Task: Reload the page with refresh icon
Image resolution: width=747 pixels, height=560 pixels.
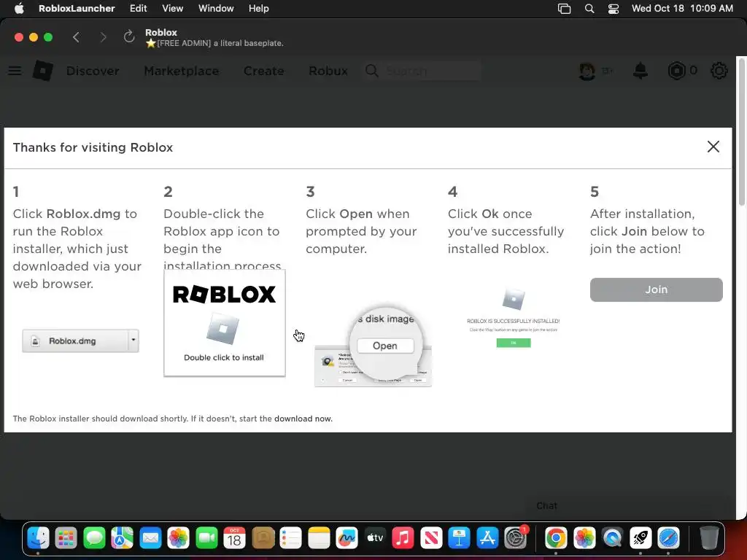Action: pos(129,36)
